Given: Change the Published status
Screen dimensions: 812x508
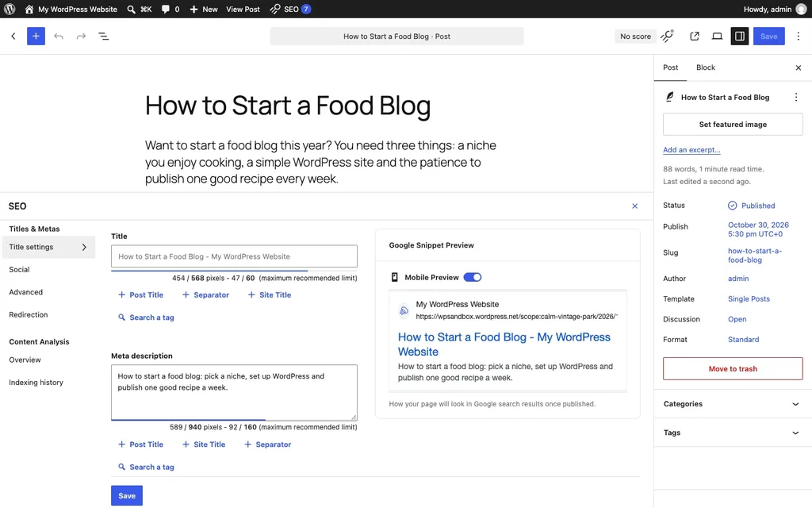Looking at the screenshot, I should [752, 206].
